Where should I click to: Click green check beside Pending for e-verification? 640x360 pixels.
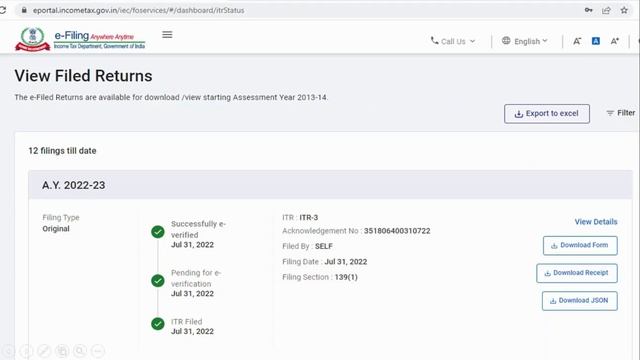tap(158, 281)
